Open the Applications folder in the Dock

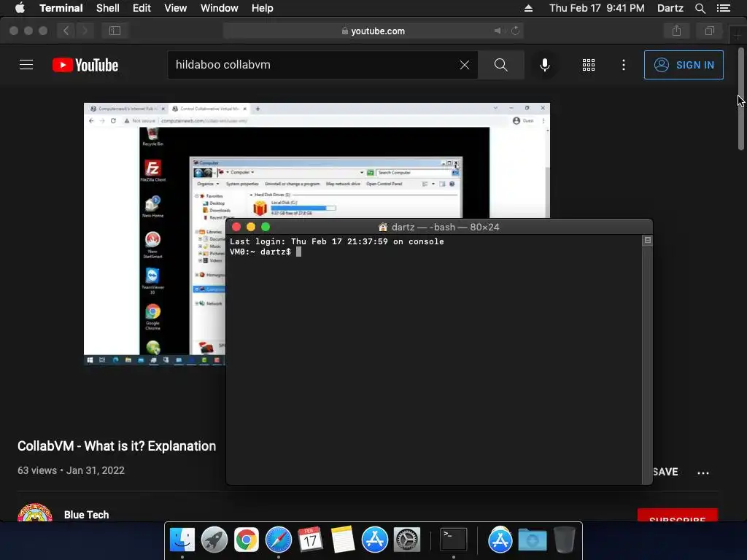click(x=500, y=540)
